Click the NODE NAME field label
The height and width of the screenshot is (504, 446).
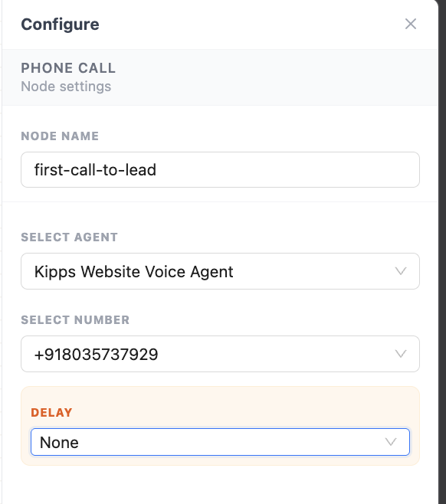click(60, 136)
